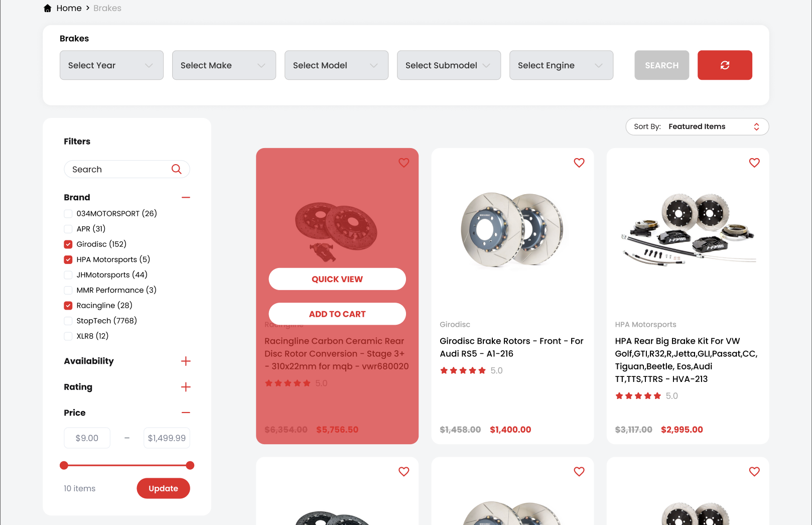Heart the Racingline Carbon Ceramic product
The width and height of the screenshot is (812, 525).
[x=404, y=163]
